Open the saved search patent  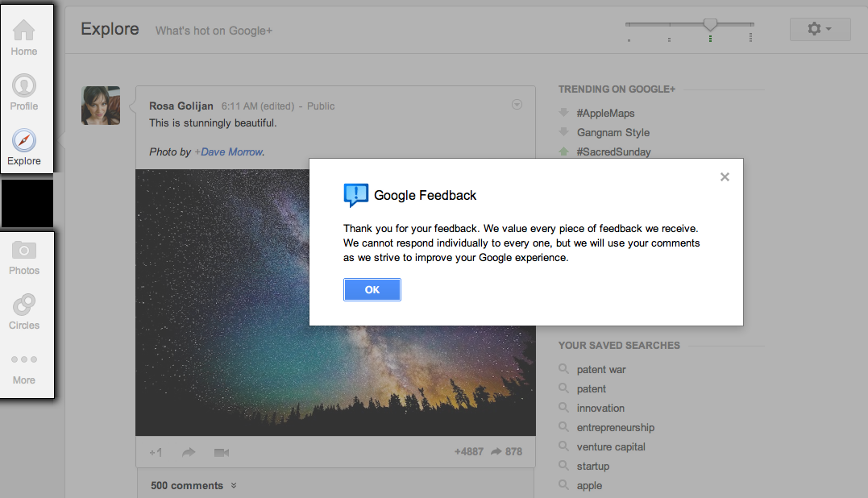[x=592, y=389]
